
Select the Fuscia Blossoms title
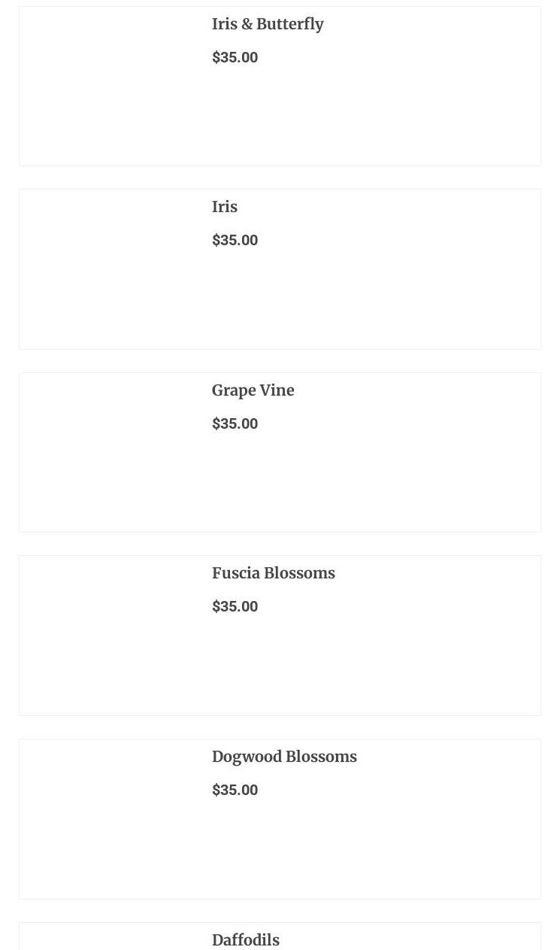(x=273, y=573)
